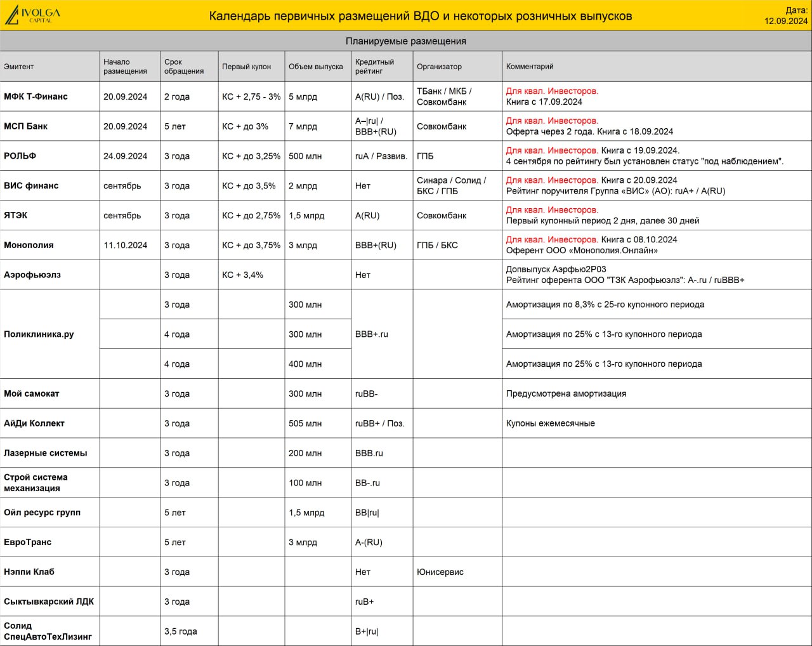The height and width of the screenshot is (646, 812).
Task: Click organizer 'ГПБ / БКС'
Action: (437, 245)
